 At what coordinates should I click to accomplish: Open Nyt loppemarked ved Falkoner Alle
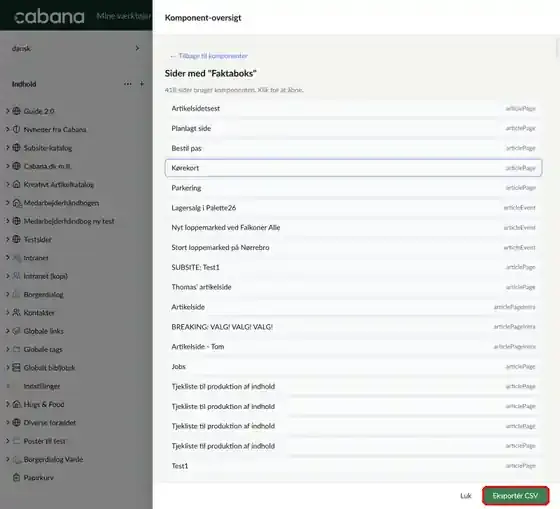pyautogui.click(x=354, y=228)
